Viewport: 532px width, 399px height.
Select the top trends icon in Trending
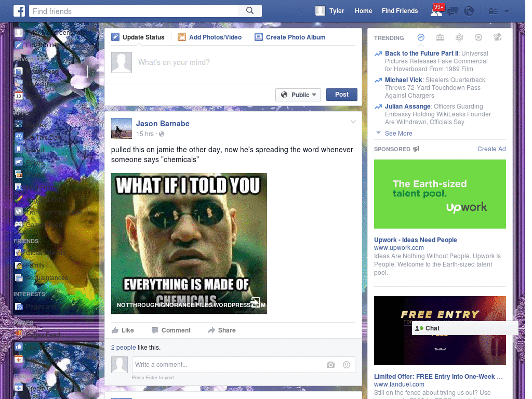coord(421,37)
